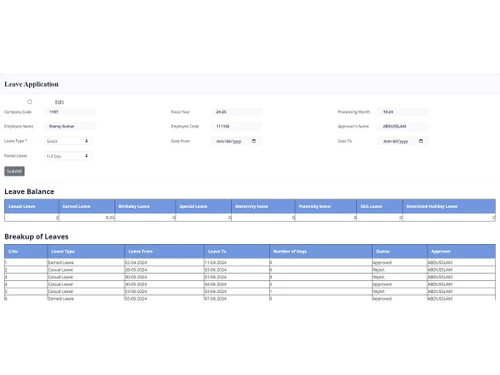Screen dimensions: 500x375
Task: Click the Approver's Name field
Action: [403, 126]
